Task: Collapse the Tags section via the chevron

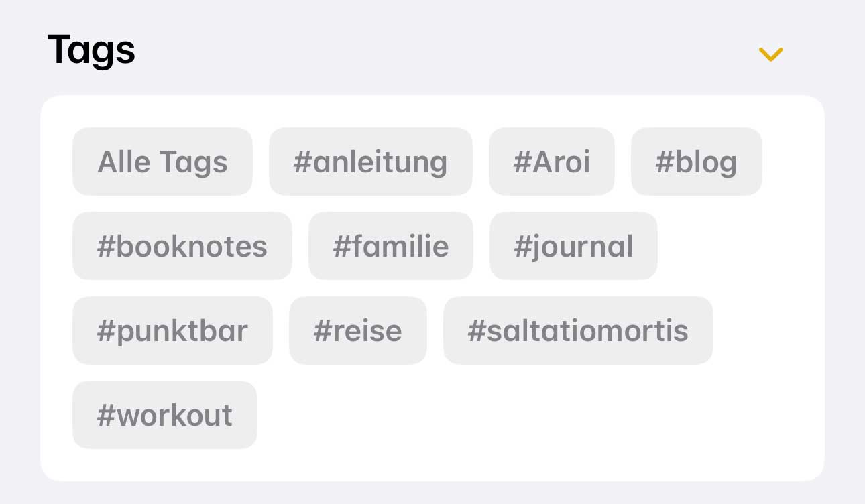Action: click(x=770, y=54)
